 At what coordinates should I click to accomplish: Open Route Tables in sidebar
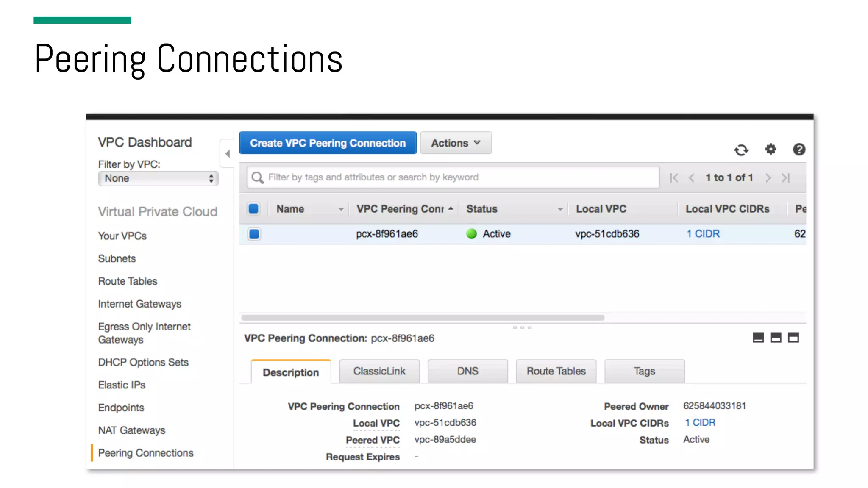point(128,281)
